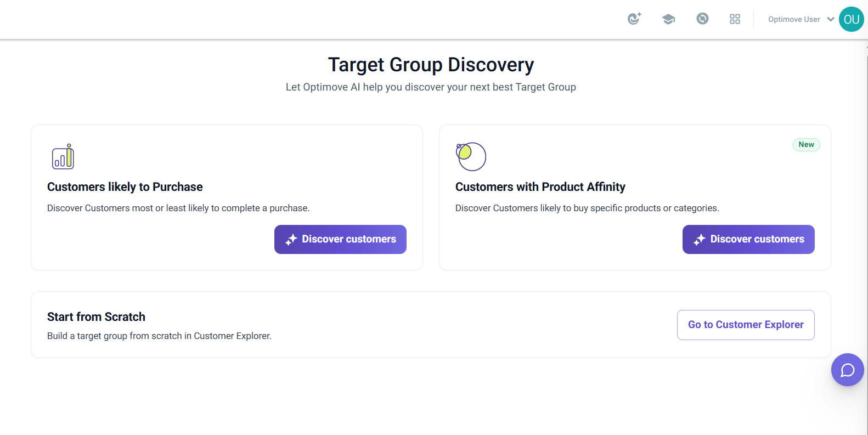Open the apps grid icon

(735, 19)
